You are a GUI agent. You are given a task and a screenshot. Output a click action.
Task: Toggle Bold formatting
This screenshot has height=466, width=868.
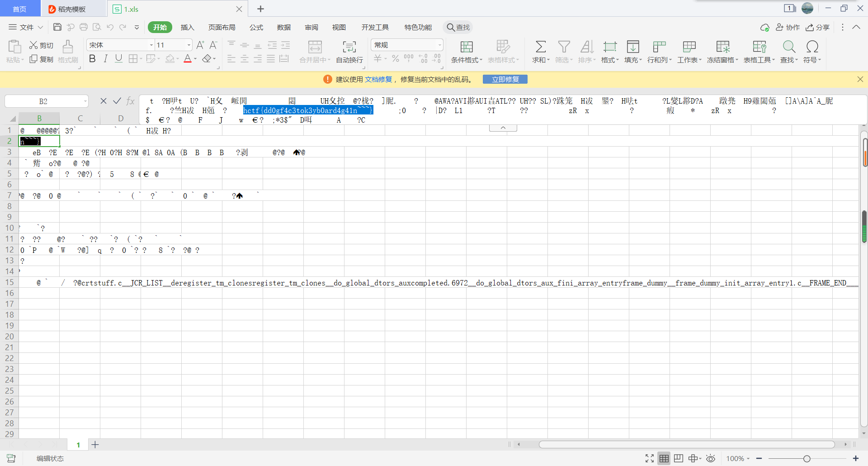click(92, 59)
